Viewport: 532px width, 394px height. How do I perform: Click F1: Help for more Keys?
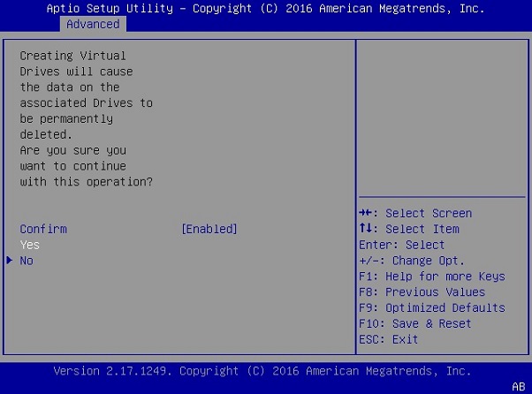[x=432, y=277]
